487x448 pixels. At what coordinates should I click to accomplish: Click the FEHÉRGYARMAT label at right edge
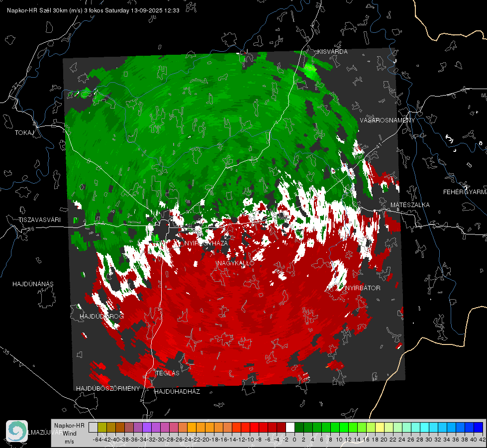pos(465,192)
